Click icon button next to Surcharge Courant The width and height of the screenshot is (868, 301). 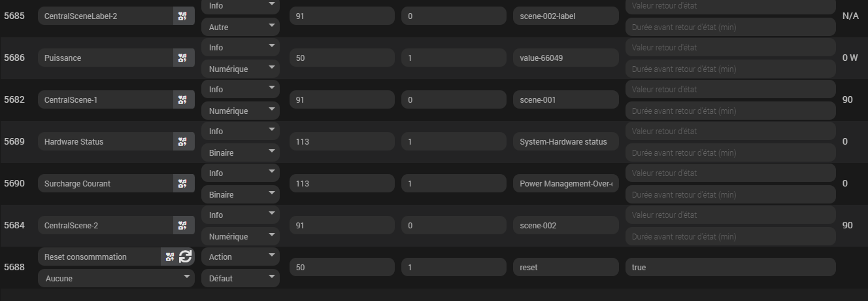pos(183,183)
